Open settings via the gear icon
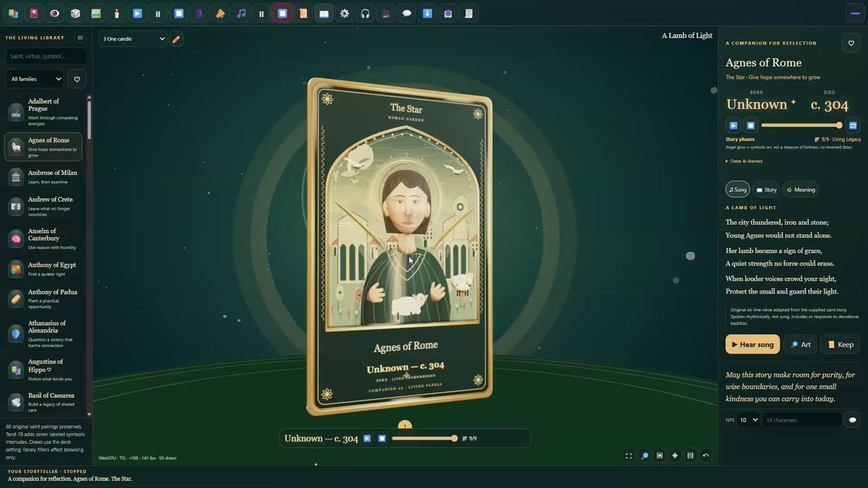This screenshot has width=868, height=488. pos(344,13)
